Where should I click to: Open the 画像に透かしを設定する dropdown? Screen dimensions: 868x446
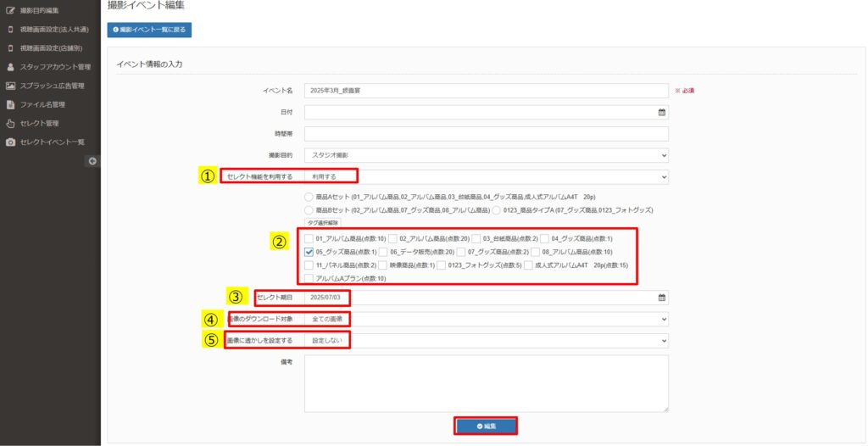(486, 340)
